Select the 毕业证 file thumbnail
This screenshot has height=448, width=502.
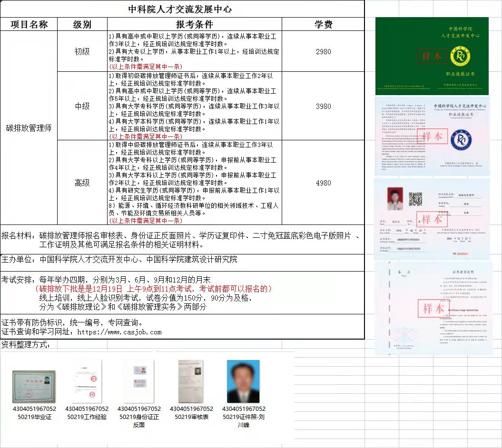click(x=34, y=386)
